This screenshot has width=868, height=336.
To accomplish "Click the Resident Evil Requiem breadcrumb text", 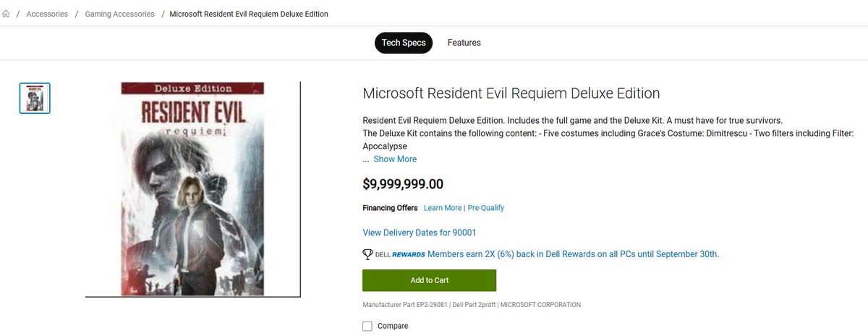I will click(x=249, y=14).
